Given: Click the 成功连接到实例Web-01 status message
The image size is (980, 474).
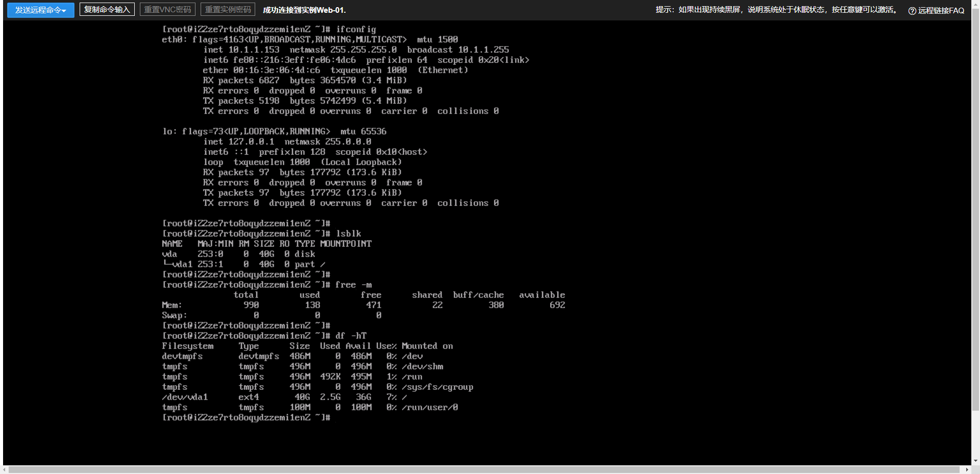Looking at the screenshot, I should (x=304, y=10).
